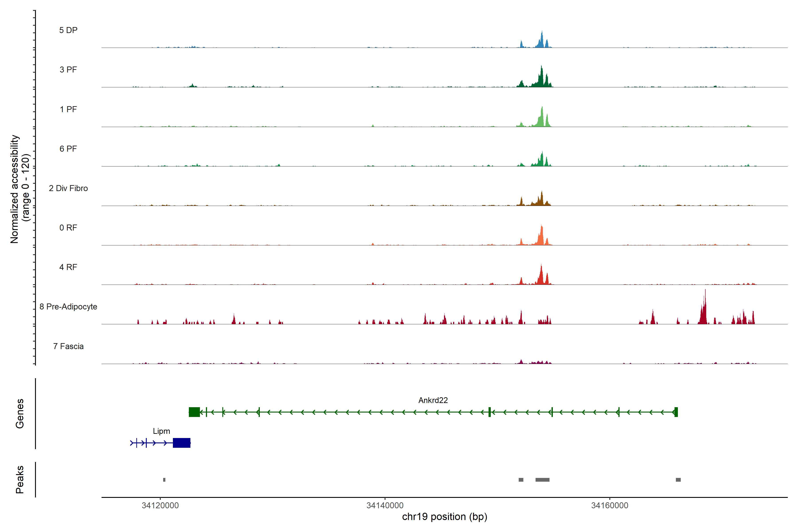Click the 2 Div Fibro track label
Screen dimensions: 798x532
(68, 188)
